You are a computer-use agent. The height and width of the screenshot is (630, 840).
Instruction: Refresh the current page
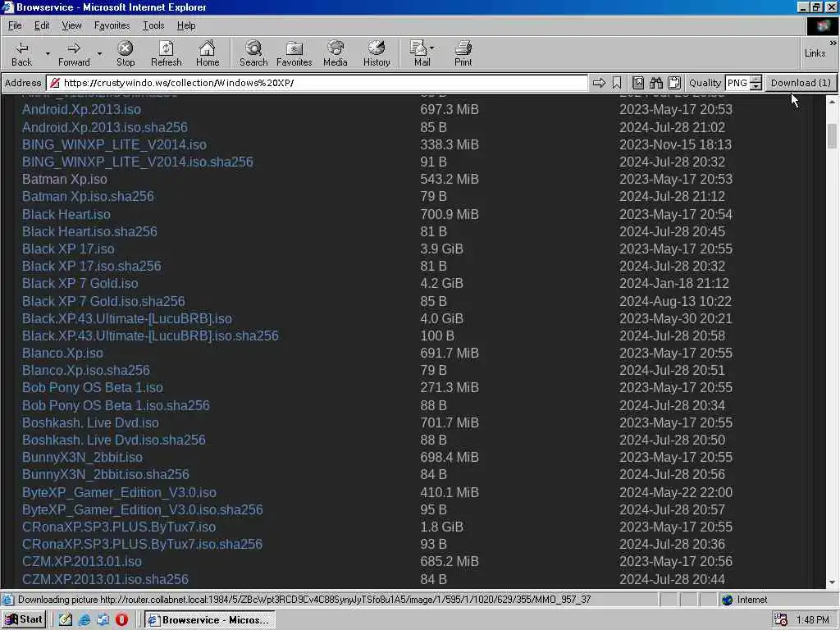(166, 53)
